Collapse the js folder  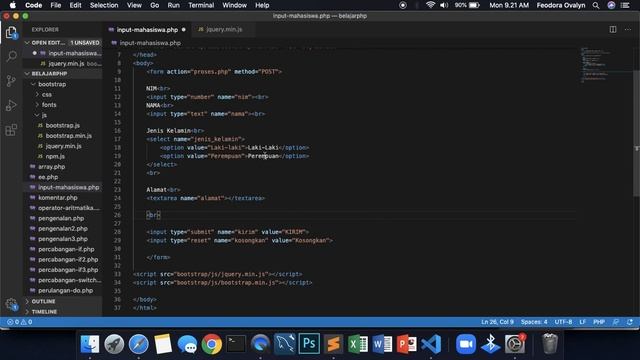click(x=62, y=115)
